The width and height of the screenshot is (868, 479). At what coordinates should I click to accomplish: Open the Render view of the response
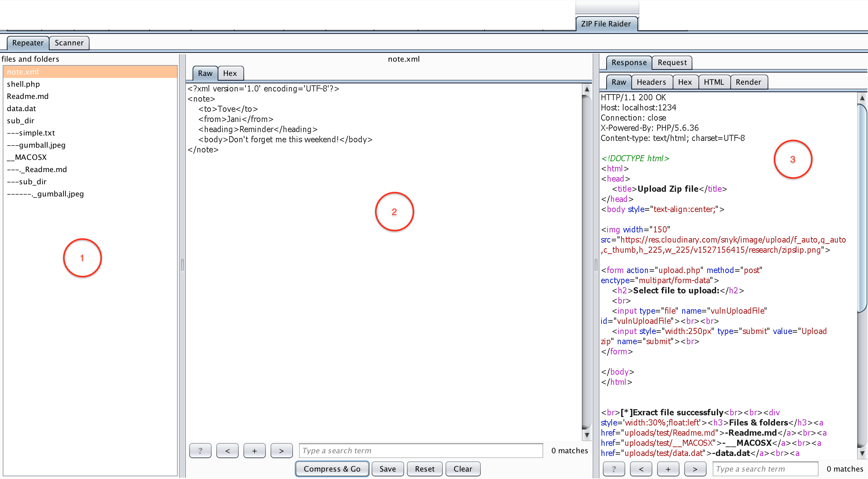tap(748, 82)
